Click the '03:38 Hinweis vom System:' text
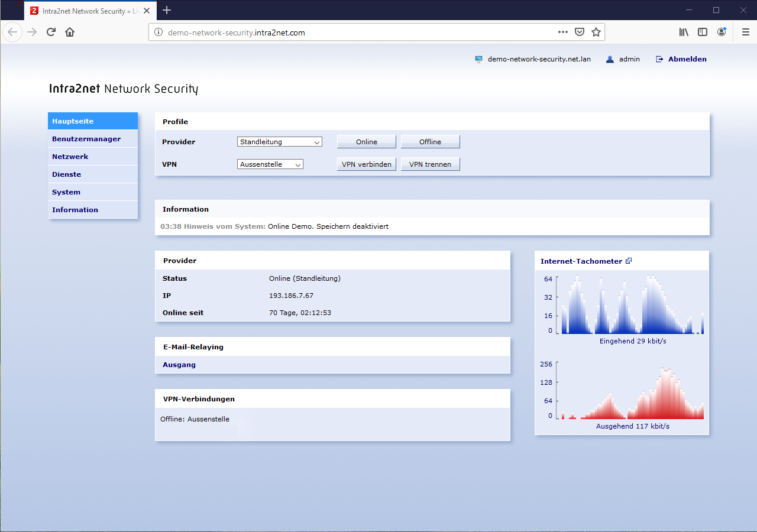 click(x=213, y=226)
